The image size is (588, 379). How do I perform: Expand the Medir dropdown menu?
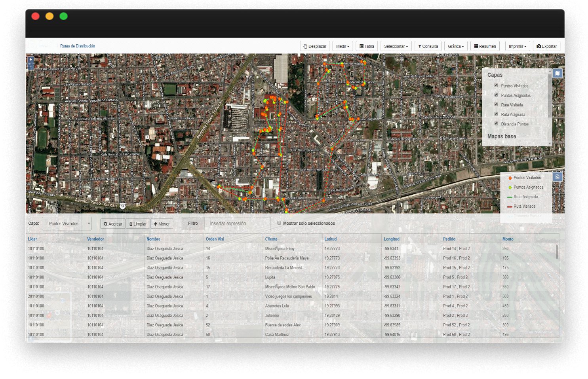pos(343,46)
